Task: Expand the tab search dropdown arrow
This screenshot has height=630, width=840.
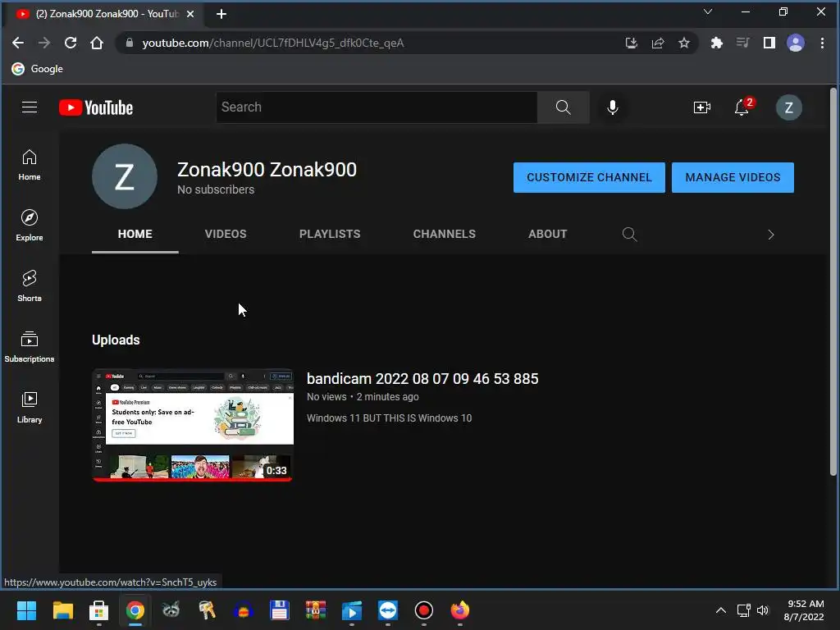Action: pos(708,11)
